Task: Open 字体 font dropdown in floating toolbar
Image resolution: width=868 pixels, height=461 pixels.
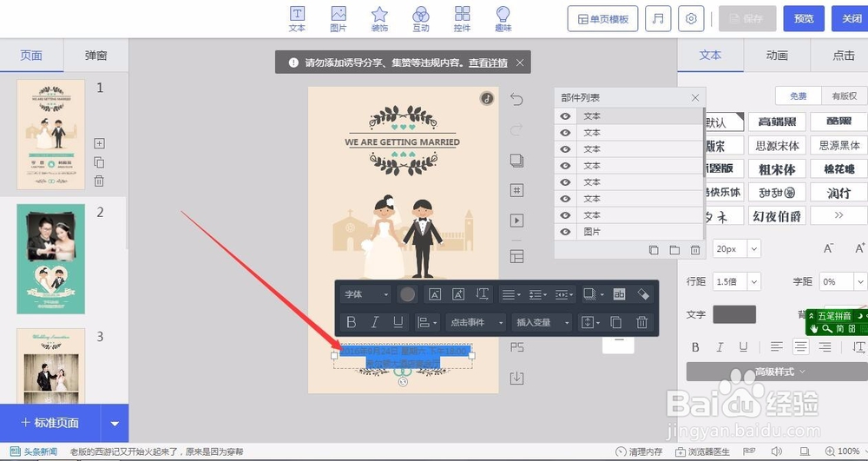Action: [366, 294]
